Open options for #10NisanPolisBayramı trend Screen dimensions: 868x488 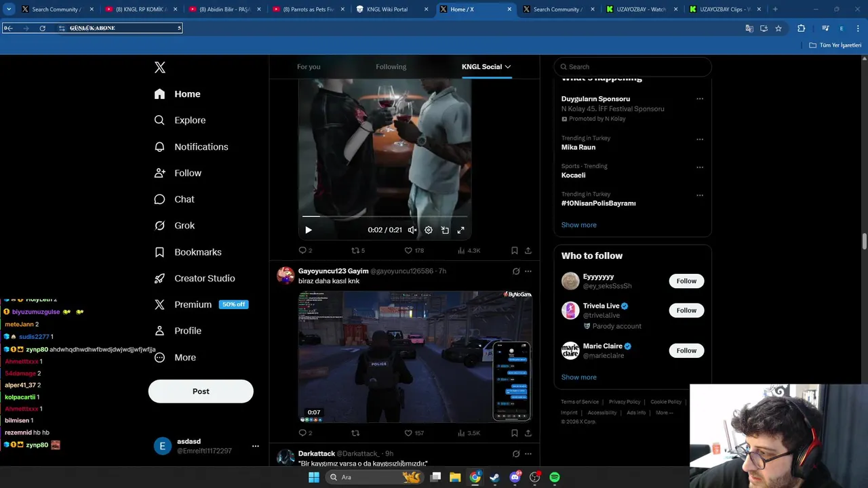700,195
